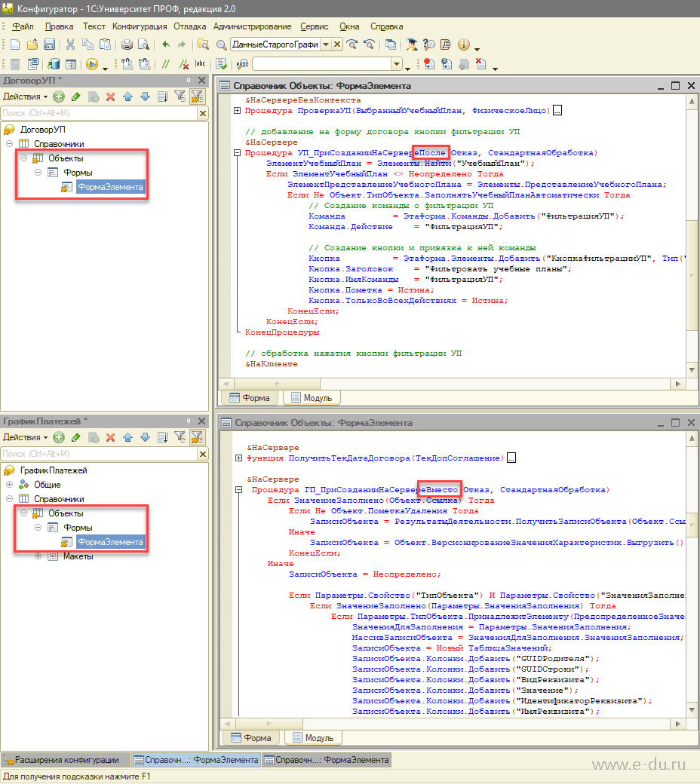Expand Макеты node in ГрафикПлатежей tree
The image size is (700, 784).
38,556
